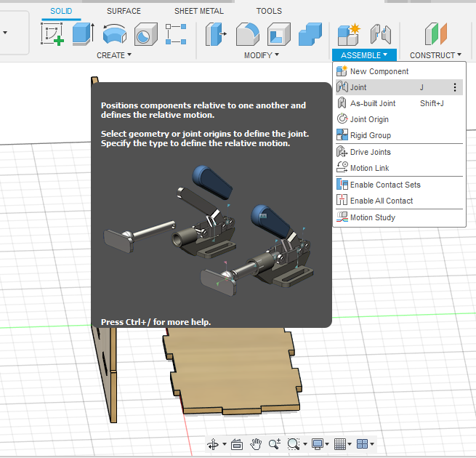This screenshot has width=476, height=458.
Task: Choose Motion Link menu entry
Action: pos(399,168)
